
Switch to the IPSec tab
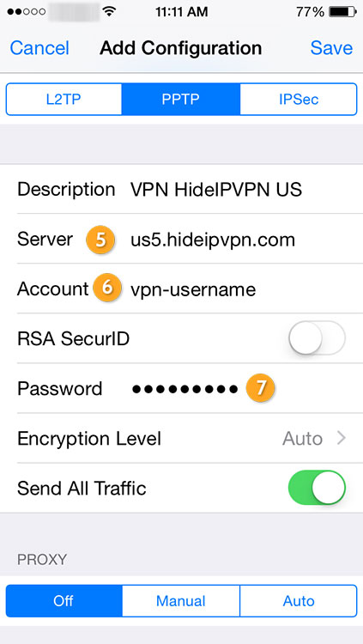[x=298, y=100]
